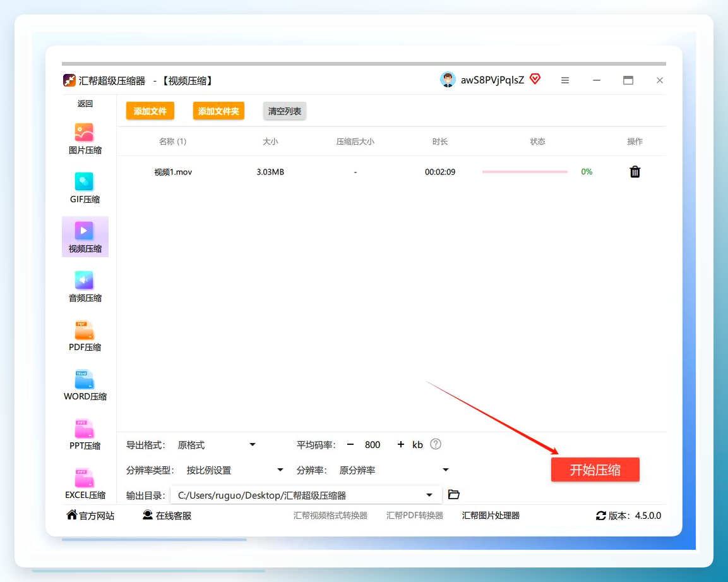
Task: Select the 视频压缩 video compression tool
Action: pos(85,236)
